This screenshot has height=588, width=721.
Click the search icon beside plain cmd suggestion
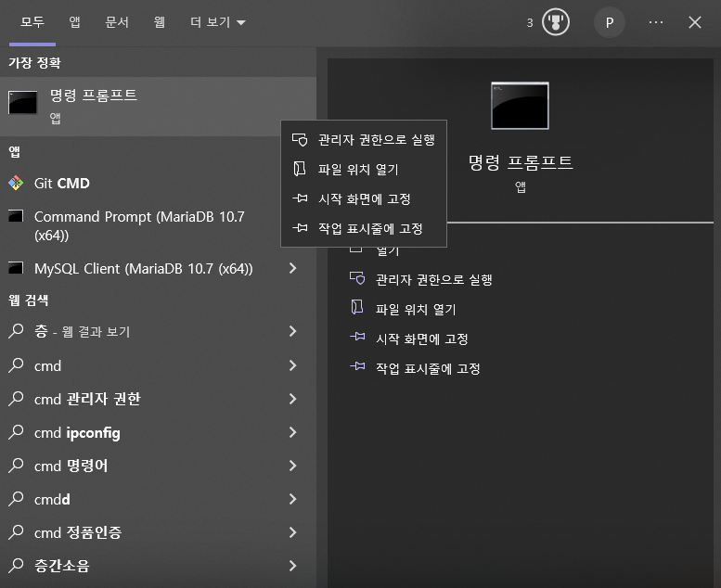[x=16, y=365]
